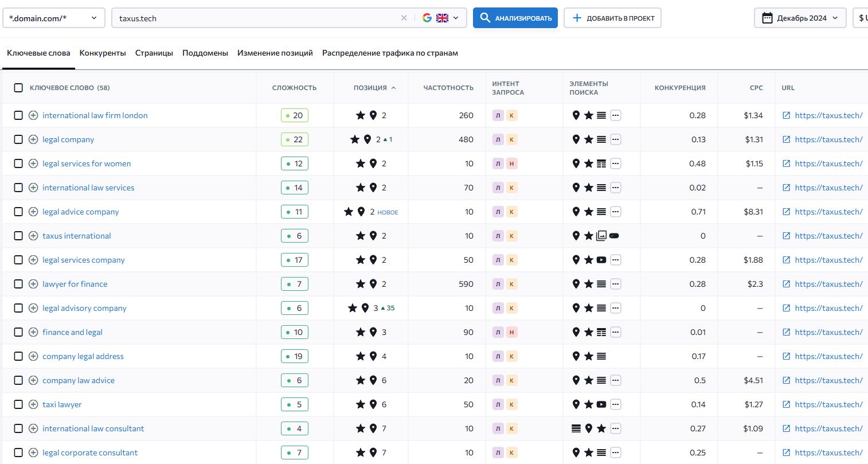
Task: Click ellipsis search-elements icon in 'legal advice company' row
Action: [616, 212]
